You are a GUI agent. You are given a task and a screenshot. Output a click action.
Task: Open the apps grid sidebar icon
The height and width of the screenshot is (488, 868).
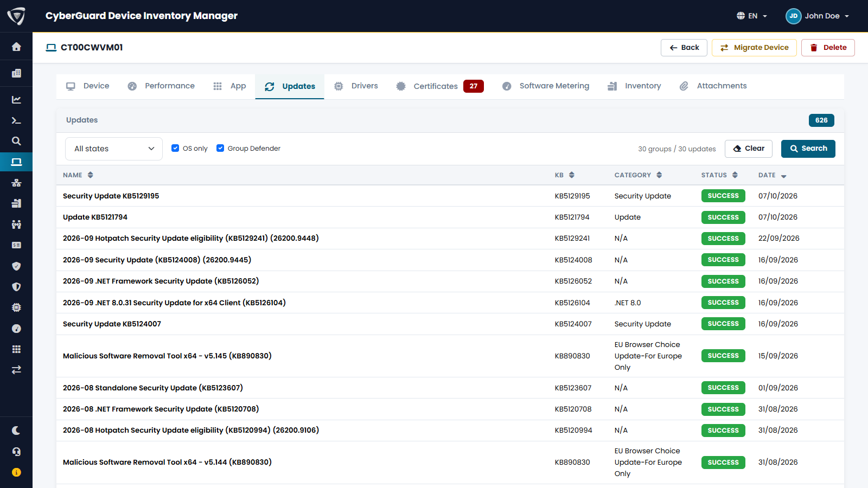16,349
